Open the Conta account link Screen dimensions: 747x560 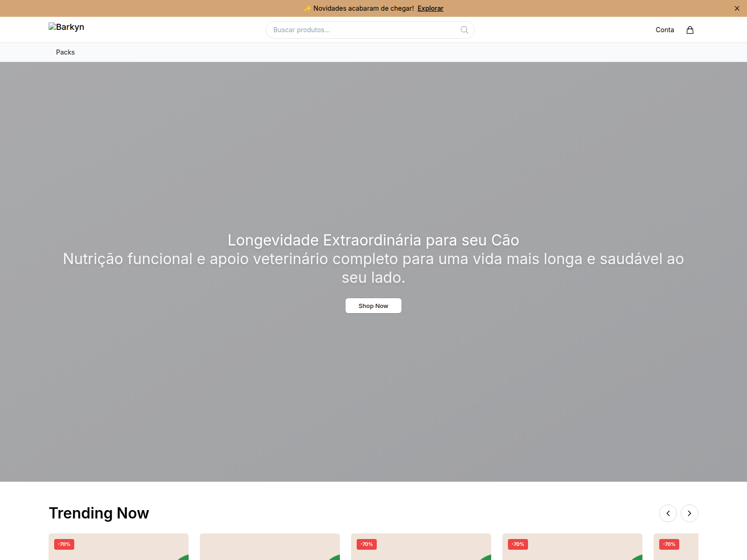tap(665, 30)
